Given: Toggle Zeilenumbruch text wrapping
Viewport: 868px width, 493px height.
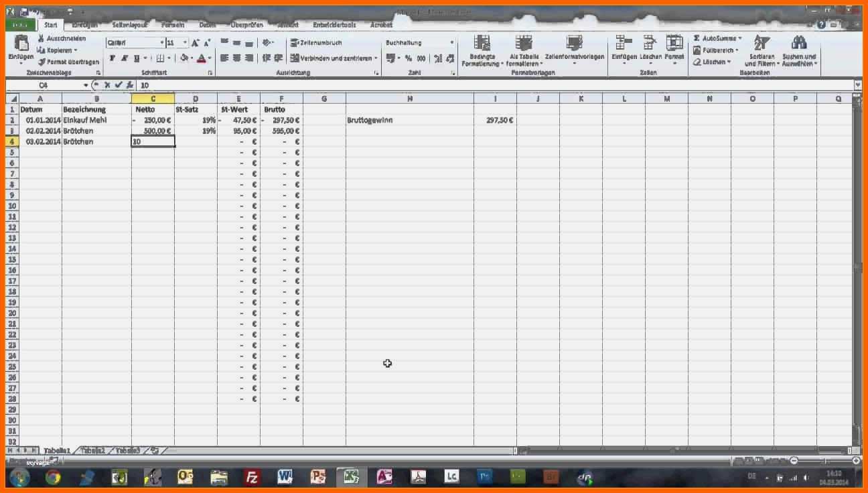Looking at the screenshot, I should (x=316, y=43).
